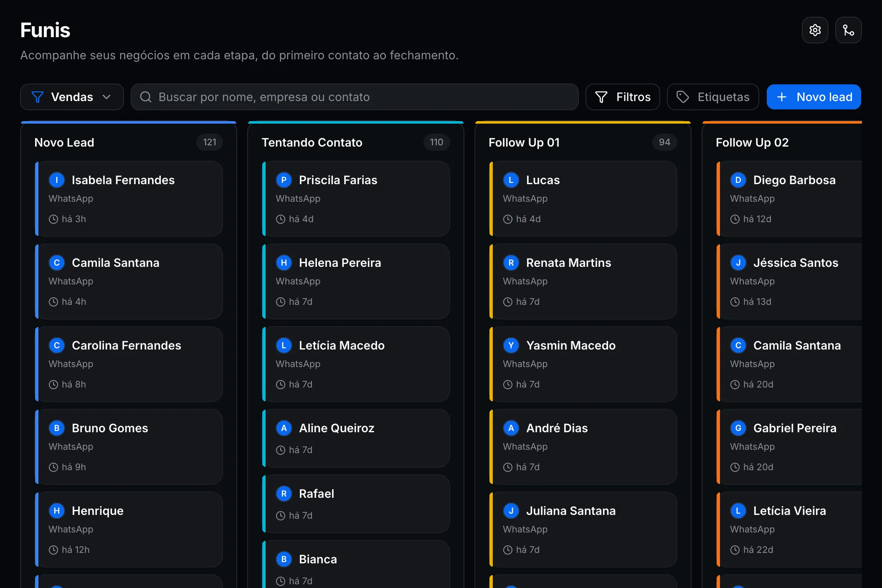The width and height of the screenshot is (882, 588).
Task: Click Jéssica Santos's avatar letter J
Action: click(x=738, y=263)
